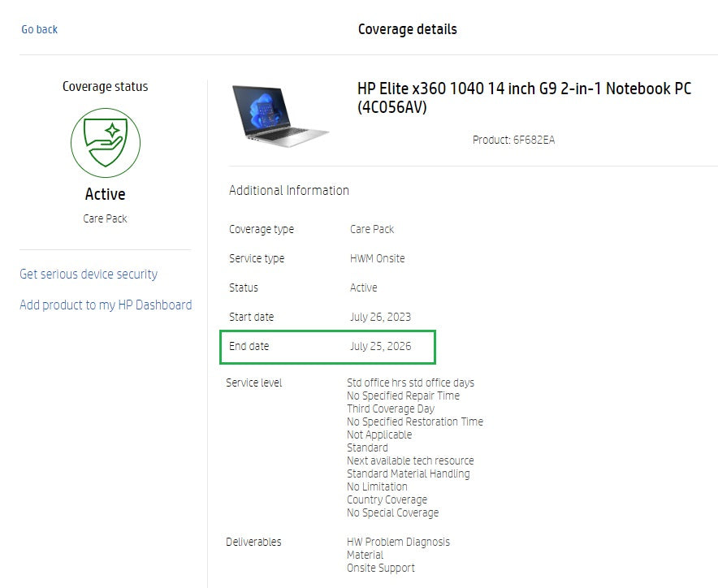Screen dimensions: 718x588
Task: Select No Limitation line
Action: point(377,486)
